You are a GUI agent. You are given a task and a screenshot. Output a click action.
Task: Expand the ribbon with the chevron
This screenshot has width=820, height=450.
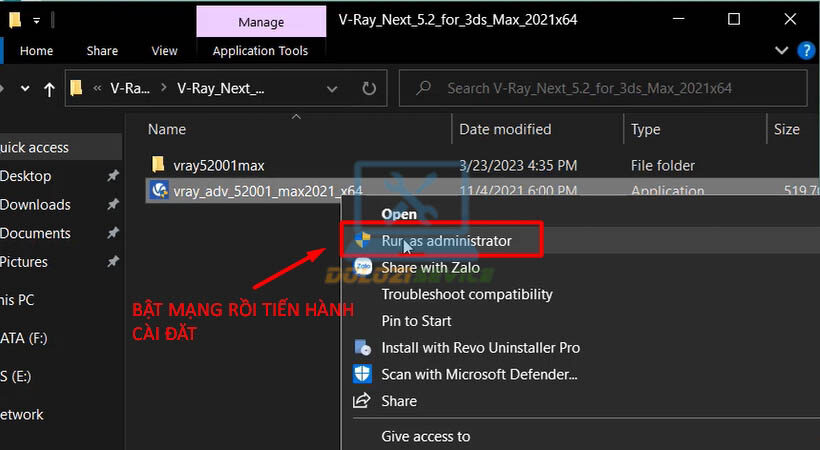[x=781, y=51]
